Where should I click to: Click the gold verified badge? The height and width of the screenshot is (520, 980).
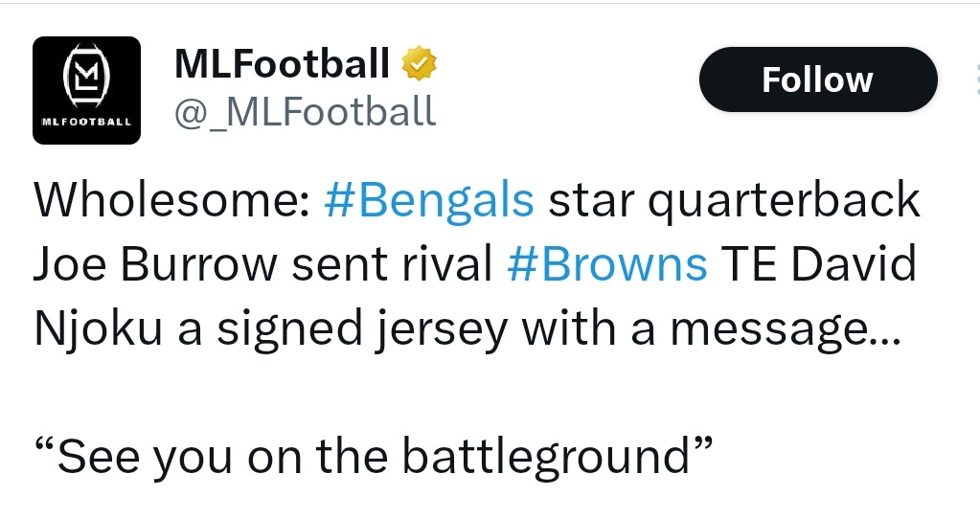[418, 63]
